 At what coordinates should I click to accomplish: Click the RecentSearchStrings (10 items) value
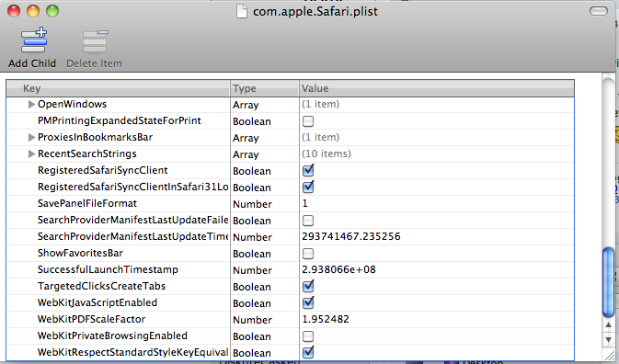pos(327,154)
